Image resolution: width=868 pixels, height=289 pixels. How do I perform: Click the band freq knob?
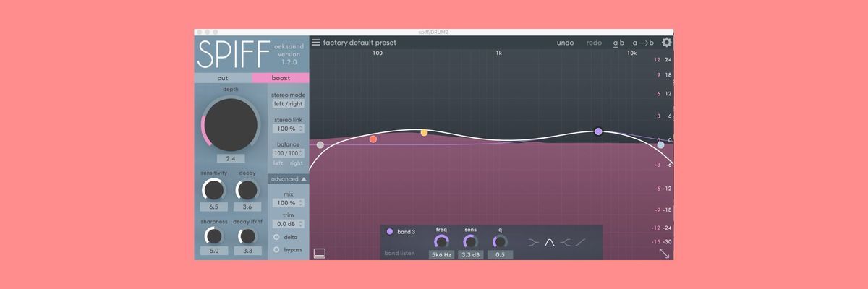tap(441, 242)
